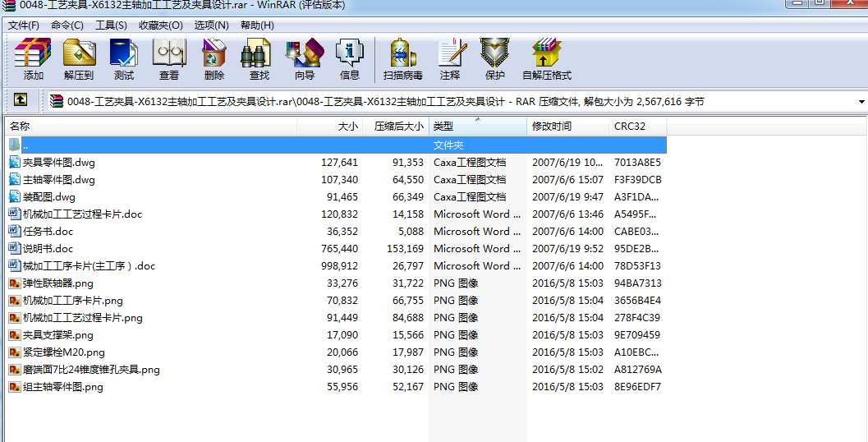The width and height of the screenshot is (868, 442).
Task: Click the 扫描病毒 (Virus Scan) icon
Action: click(402, 59)
